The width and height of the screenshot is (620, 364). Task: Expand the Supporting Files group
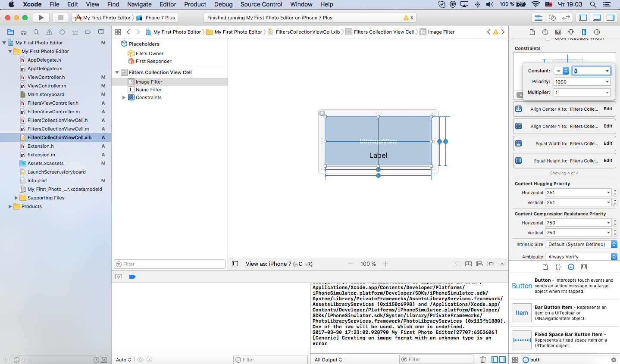(16, 198)
